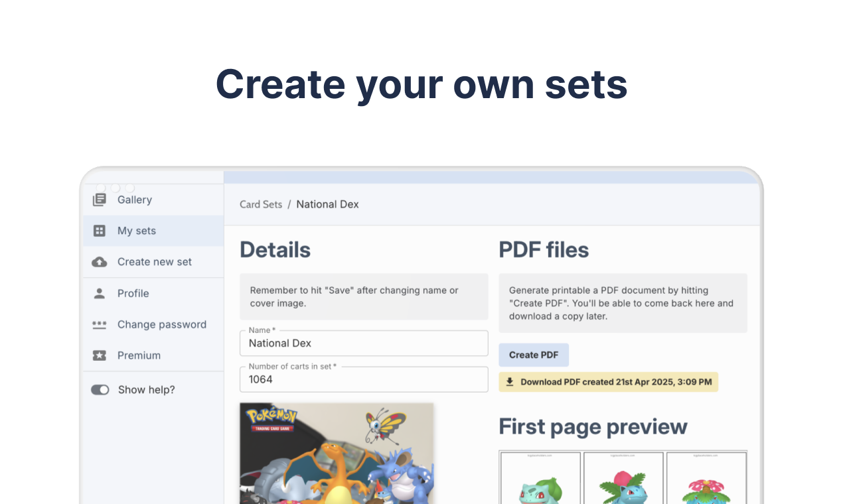Click the Create PDF button
The height and width of the screenshot is (504, 843).
pos(534,355)
